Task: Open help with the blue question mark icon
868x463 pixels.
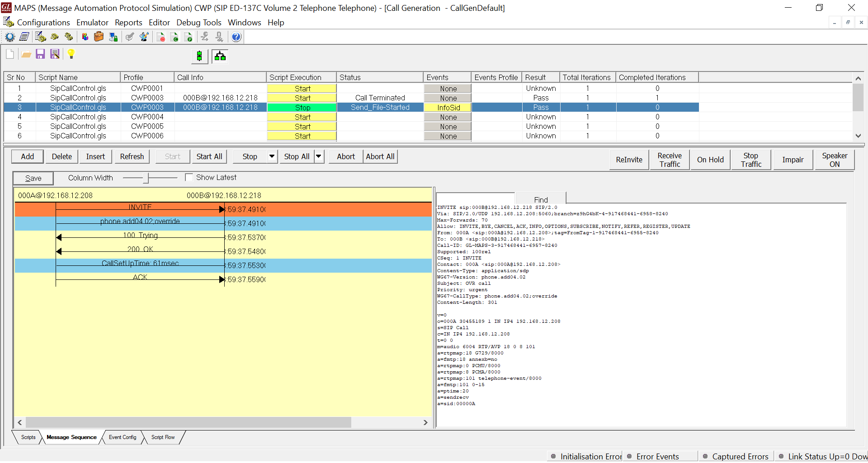Action: tap(236, 37)
